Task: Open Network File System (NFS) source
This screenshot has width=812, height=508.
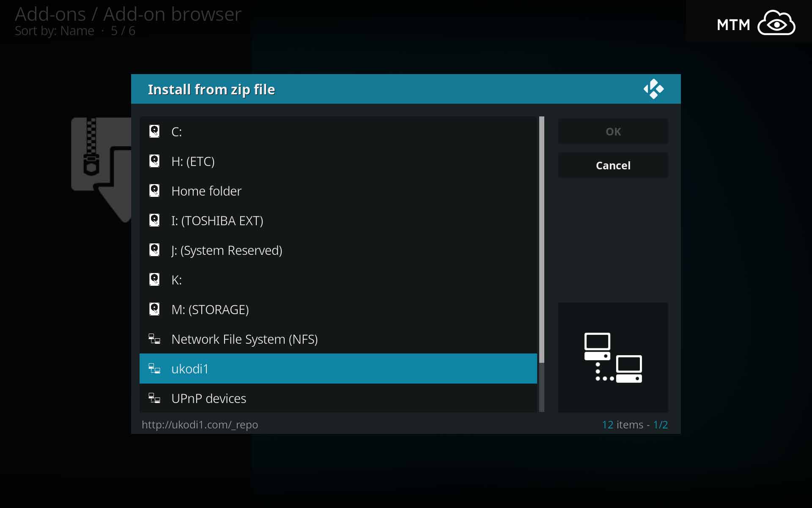Action: click(338, 339)
